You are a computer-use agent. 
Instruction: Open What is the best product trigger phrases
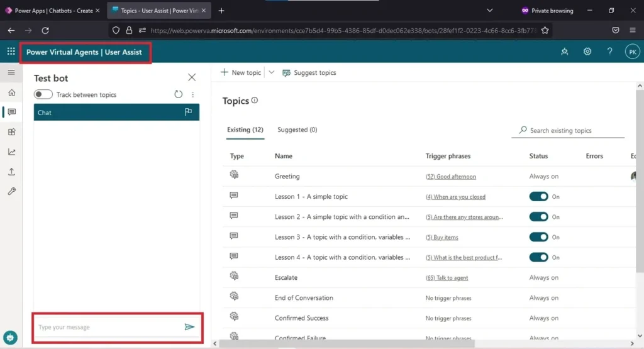tap(464, 257)
